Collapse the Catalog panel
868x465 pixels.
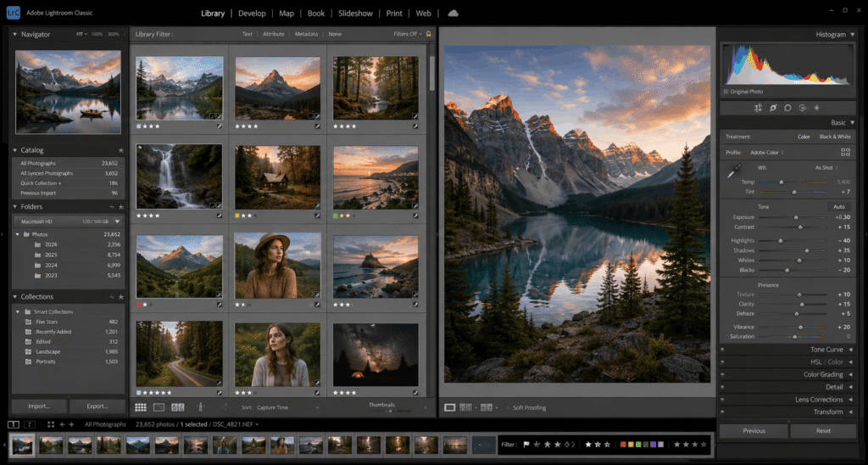(x=15, y=150)
